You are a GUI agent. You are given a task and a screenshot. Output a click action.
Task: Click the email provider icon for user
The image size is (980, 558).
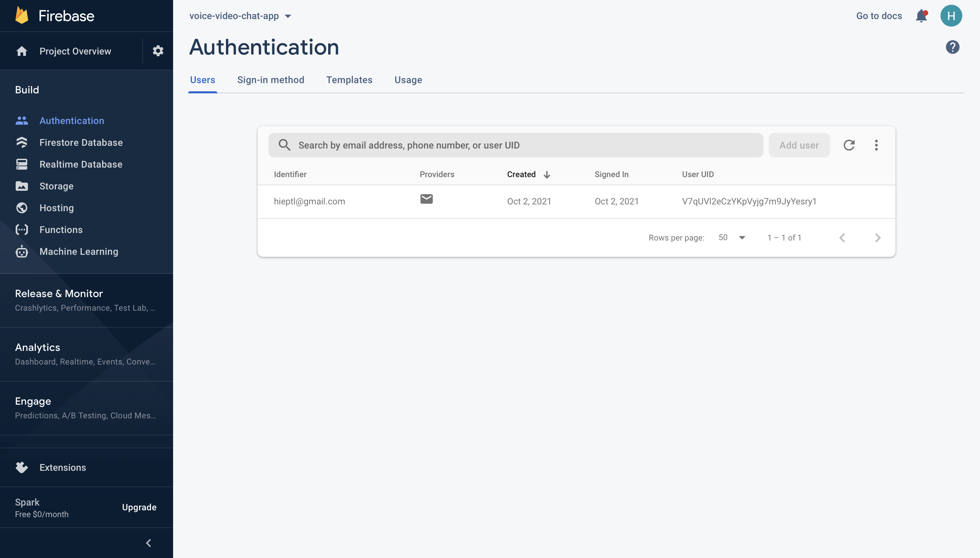[426, 200]
